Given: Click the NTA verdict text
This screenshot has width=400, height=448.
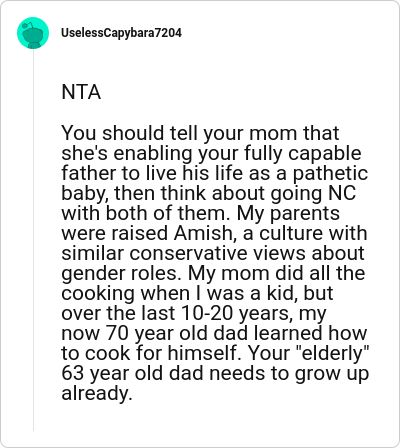Looking at the screenshot, I should (81, 92).
